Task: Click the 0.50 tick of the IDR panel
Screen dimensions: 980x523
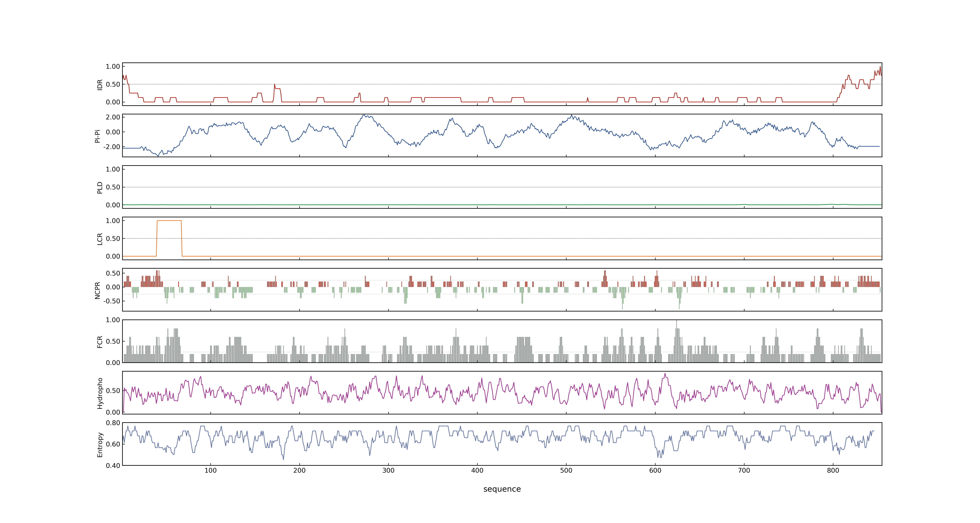Action: pos(113,85)
